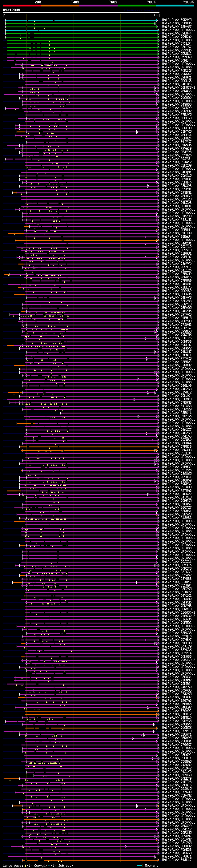Open hit UniRef100_Q9NGX2
This screenshot has width=197, height=868.
click(x=177, y=74)
